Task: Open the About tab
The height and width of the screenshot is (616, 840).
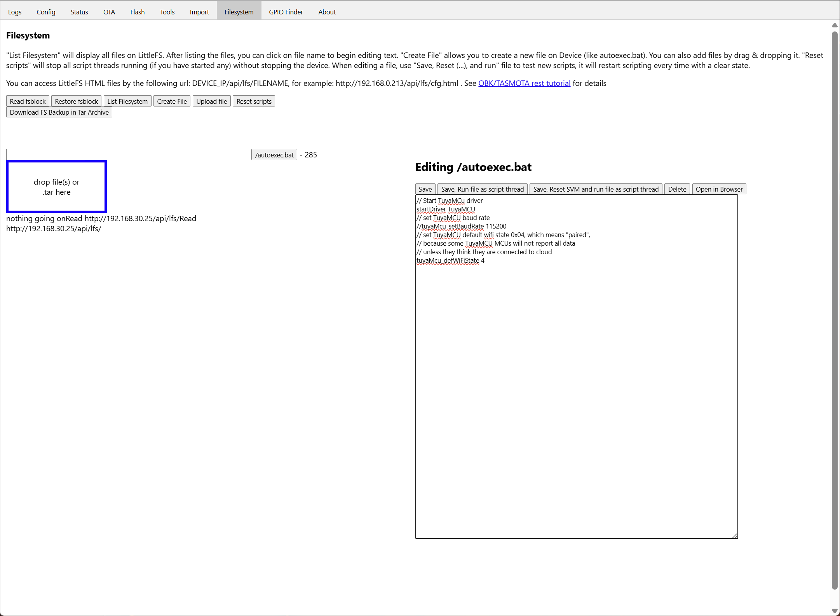Action: [327, 12]
